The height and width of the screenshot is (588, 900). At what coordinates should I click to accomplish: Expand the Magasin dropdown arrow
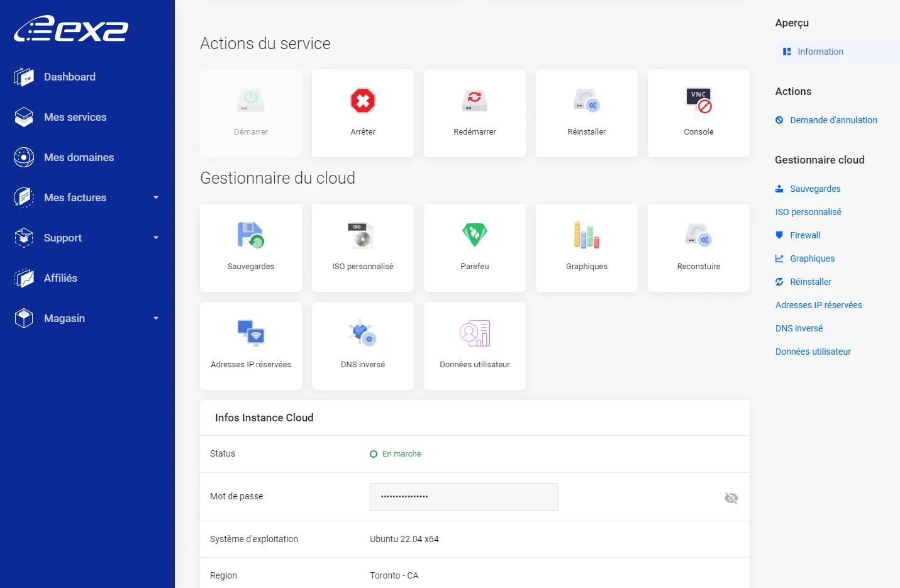[x=156, y=318]
